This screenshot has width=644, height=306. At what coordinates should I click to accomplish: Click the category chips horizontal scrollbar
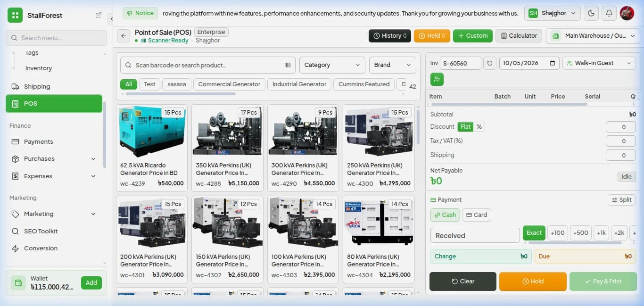(181, 94)
